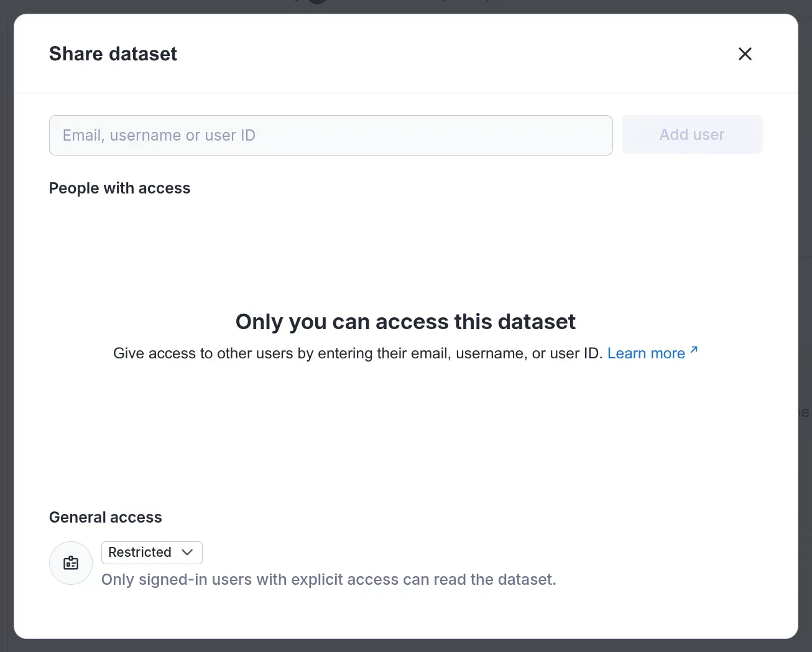Screen dimensions: 812x652
Task: Click the access restriction description text
Action: pos(329,579)
